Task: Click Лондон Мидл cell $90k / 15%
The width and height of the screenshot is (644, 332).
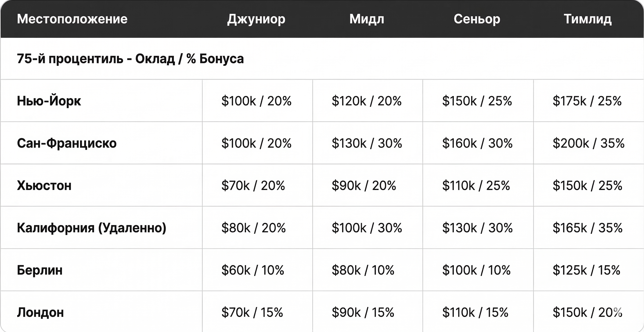Action: coord(363,312)
